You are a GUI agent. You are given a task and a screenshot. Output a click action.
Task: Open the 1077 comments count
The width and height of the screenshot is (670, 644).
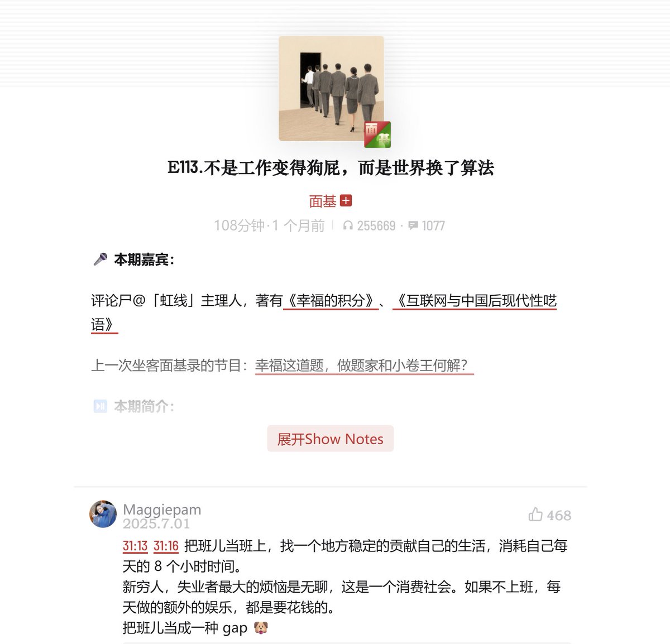(433, 225)
